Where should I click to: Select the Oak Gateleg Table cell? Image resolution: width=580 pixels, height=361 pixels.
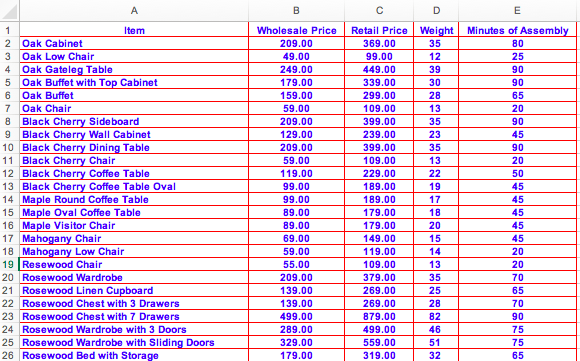coord(134,70)
